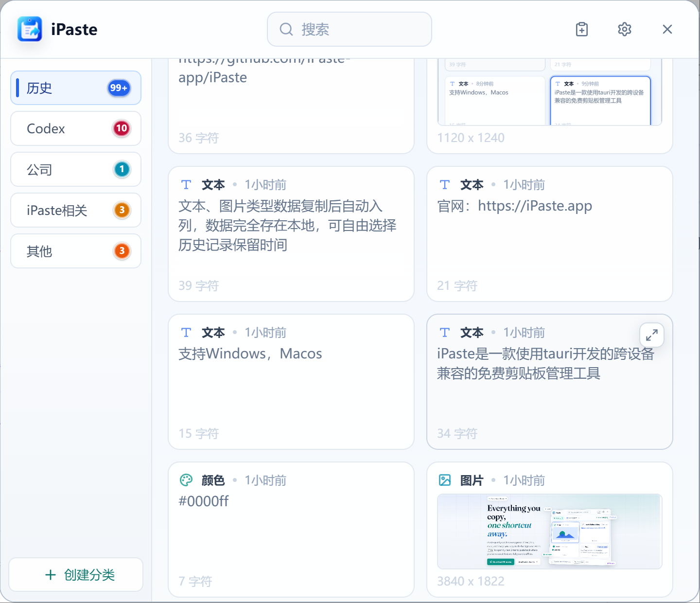
Task: Focus the 搜索 search field
Action: tap(350, 29)
